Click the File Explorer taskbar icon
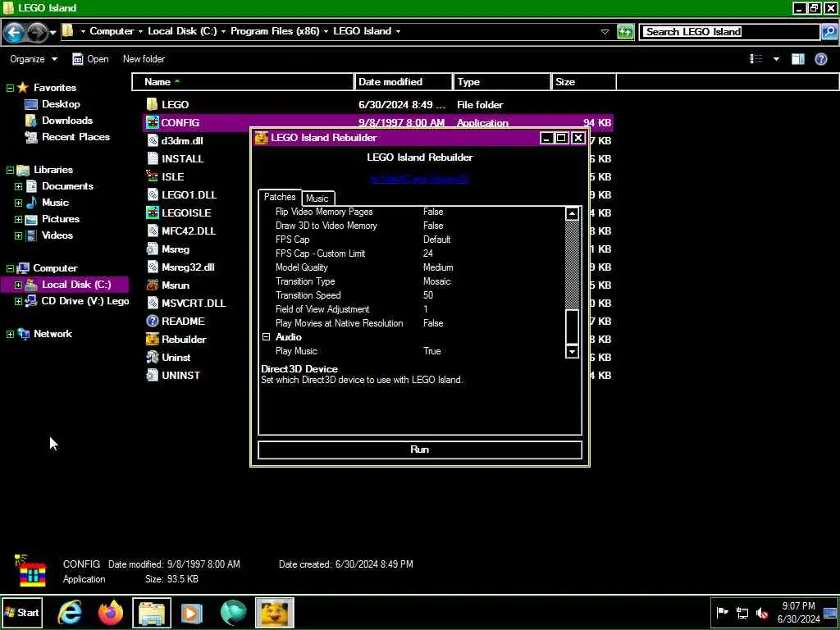This screenshot has height=630, width=840. point(152,613)
